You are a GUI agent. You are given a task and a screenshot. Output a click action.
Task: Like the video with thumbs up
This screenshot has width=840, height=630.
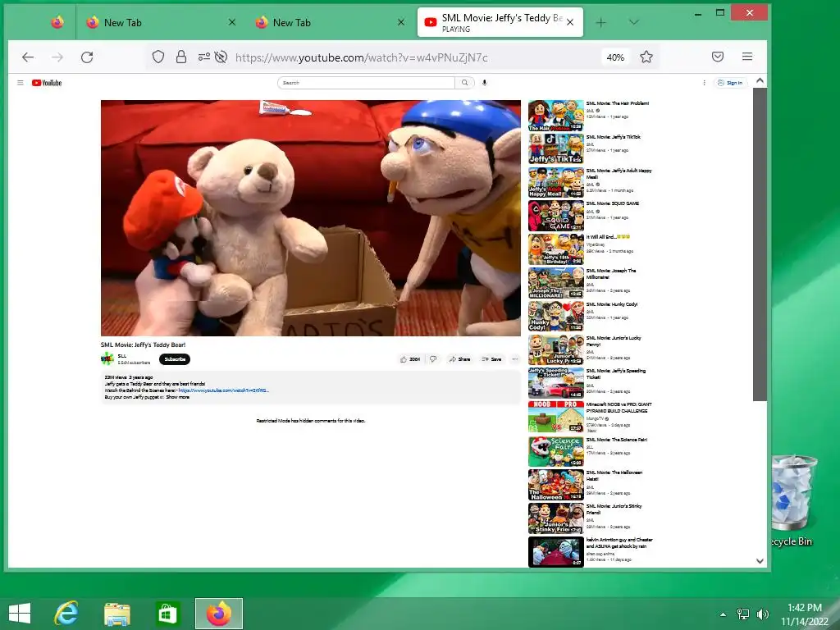pos(410,359)
